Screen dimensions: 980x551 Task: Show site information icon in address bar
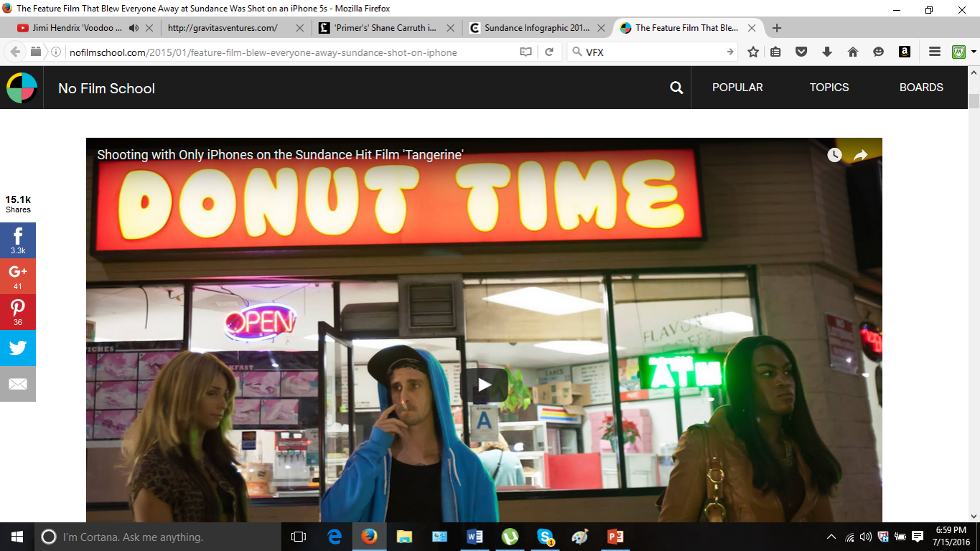coord(57,52)
